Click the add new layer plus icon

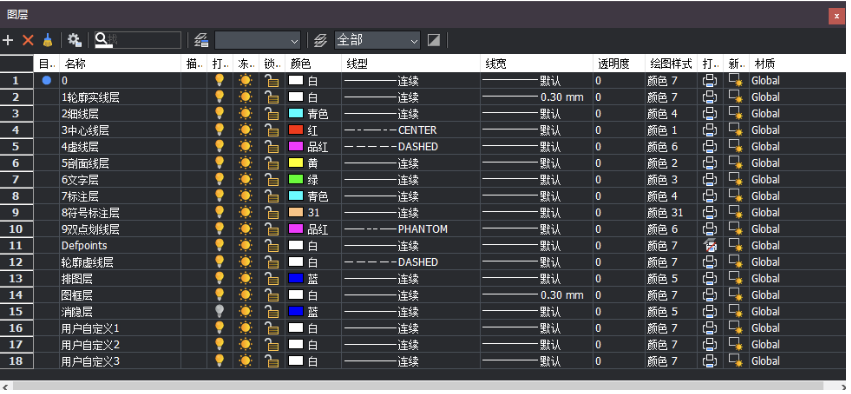pos(8,40)
